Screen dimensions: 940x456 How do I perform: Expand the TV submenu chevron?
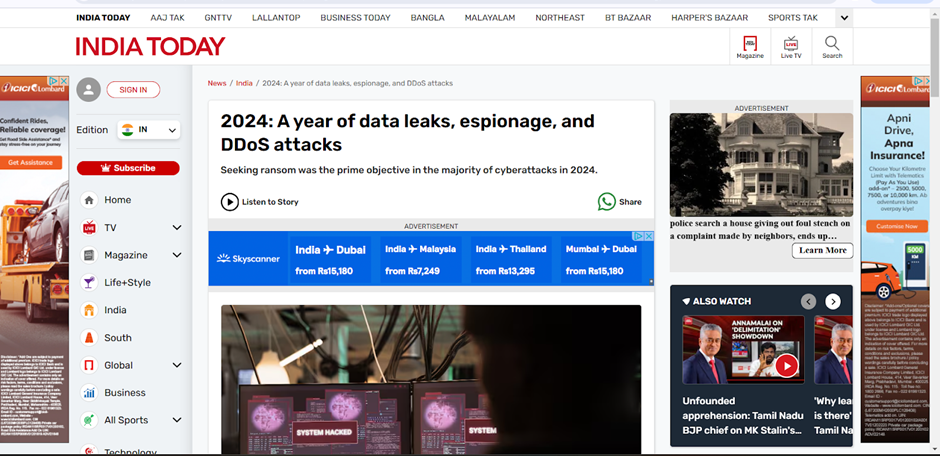click(x=177, y=228)
